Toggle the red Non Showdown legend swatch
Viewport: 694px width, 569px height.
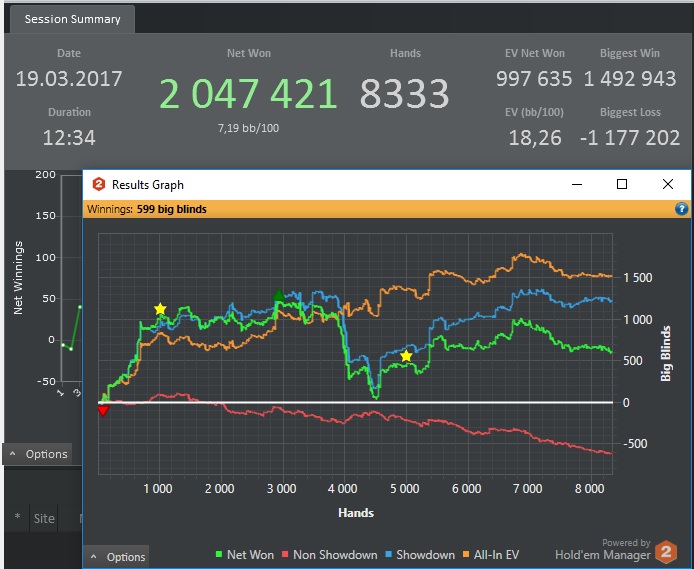point(285,554)
